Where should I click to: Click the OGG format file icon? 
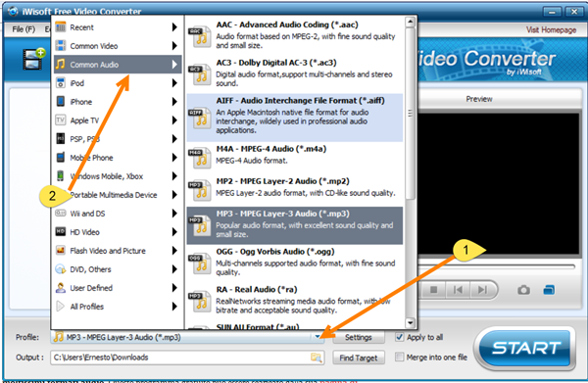tap(200, 263)
